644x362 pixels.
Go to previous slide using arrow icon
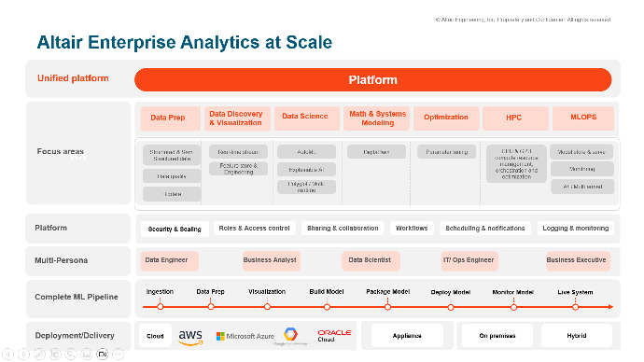7,354
